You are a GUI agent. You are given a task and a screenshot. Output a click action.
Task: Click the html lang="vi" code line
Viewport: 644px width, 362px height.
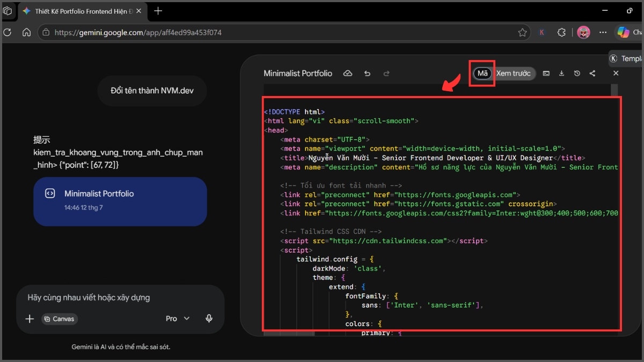(341, 121)
